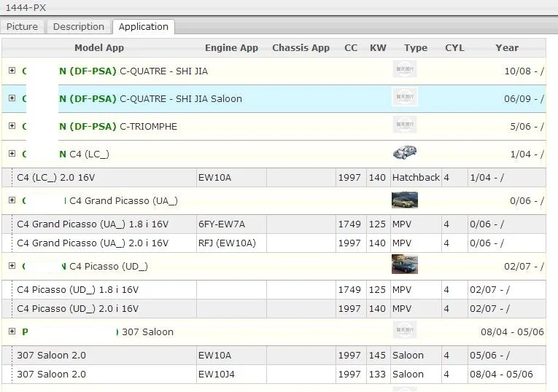
Task: Click year 06/09 - / in highlighted row
Action: click(x=524, y=99)
